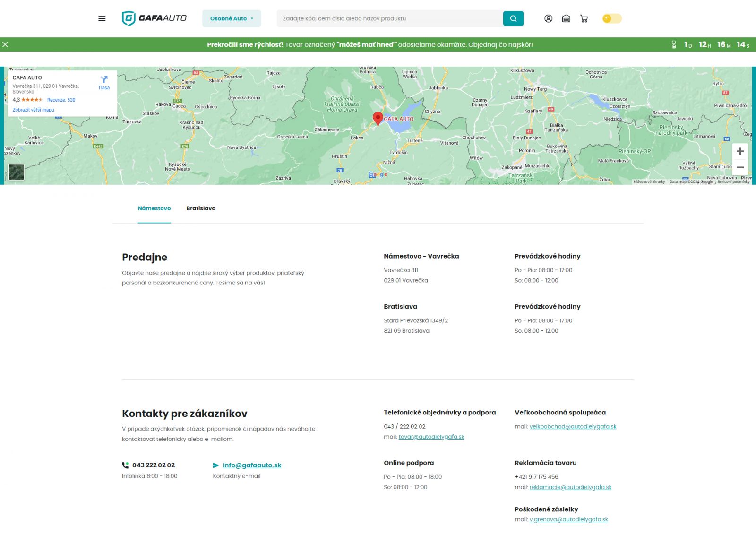Toggle the dark mode switch

(612, 18)
